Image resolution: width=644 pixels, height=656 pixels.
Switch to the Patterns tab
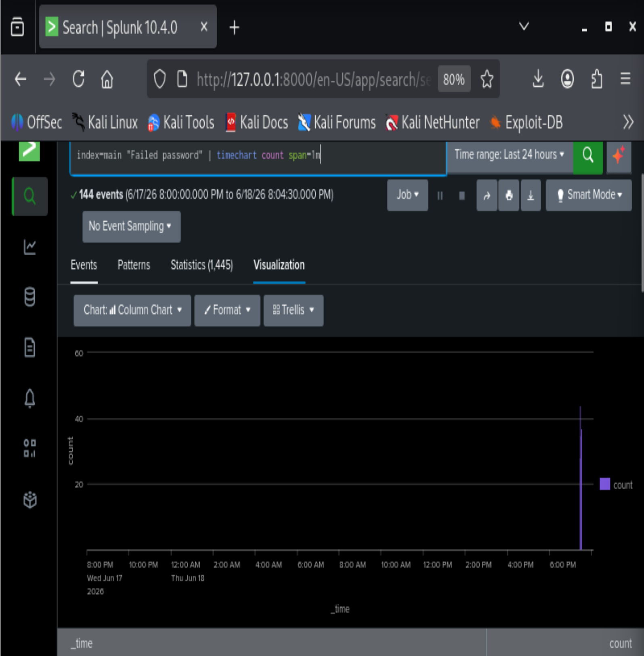coord(134,265)
